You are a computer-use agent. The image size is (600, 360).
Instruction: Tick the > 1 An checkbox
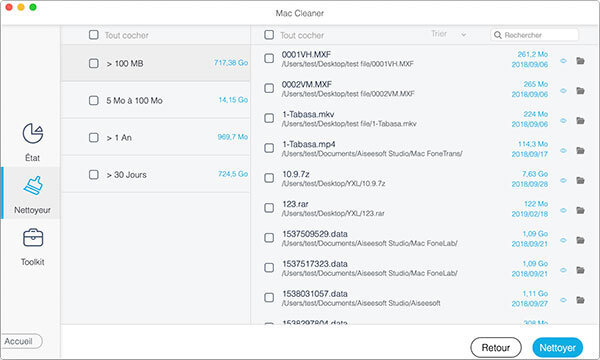pos(94,137)
